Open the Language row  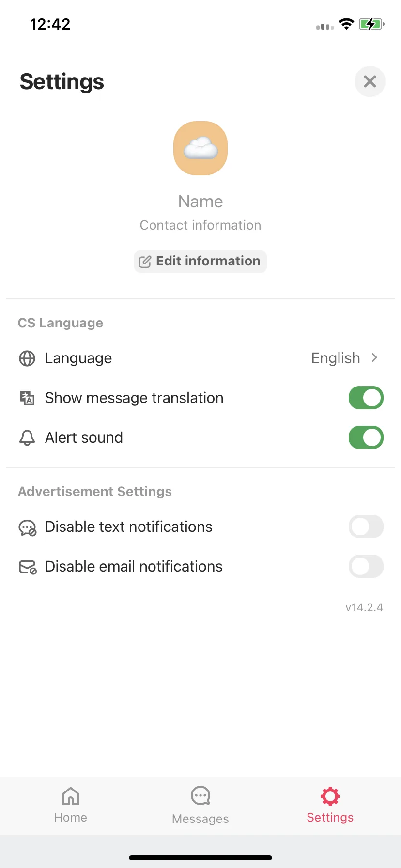200,358
